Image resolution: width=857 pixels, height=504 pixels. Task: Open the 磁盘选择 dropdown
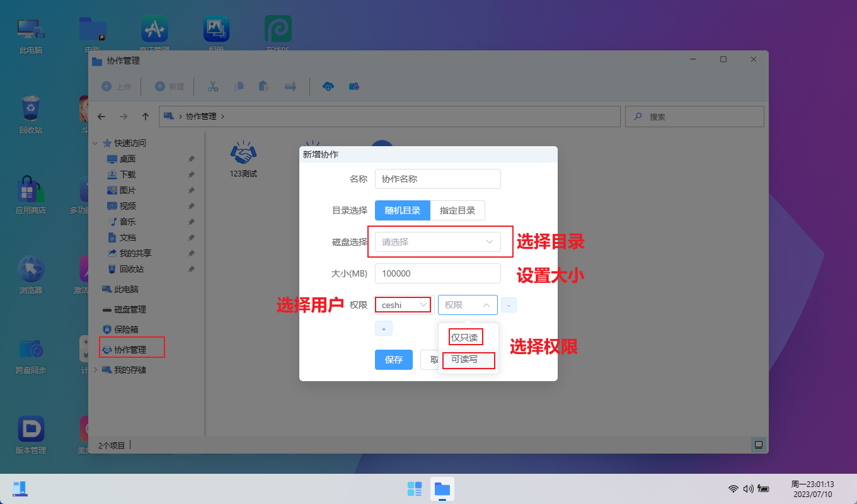tap(437, 242)
